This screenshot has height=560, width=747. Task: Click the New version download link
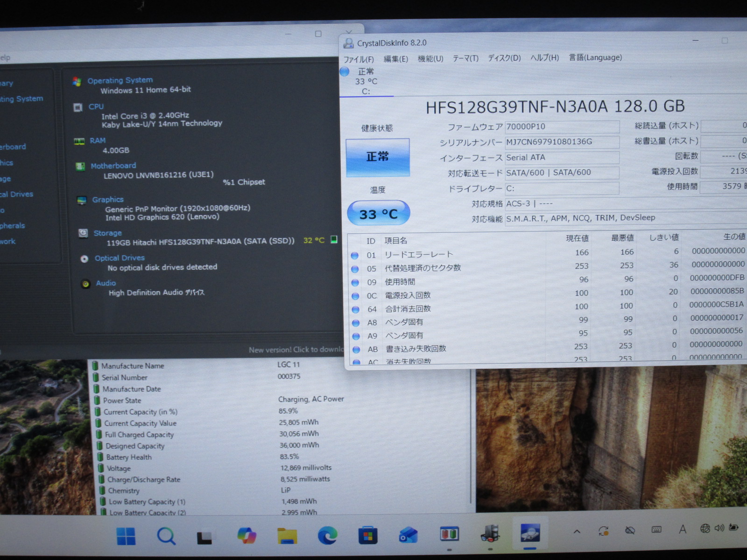[296, 350]
